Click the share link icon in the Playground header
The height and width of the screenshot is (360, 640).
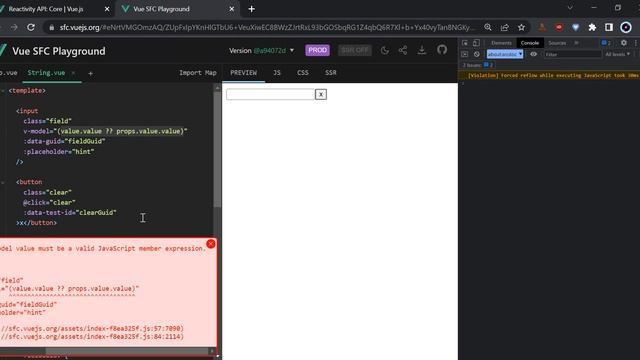pyautogui.click(x=403, y=50)
